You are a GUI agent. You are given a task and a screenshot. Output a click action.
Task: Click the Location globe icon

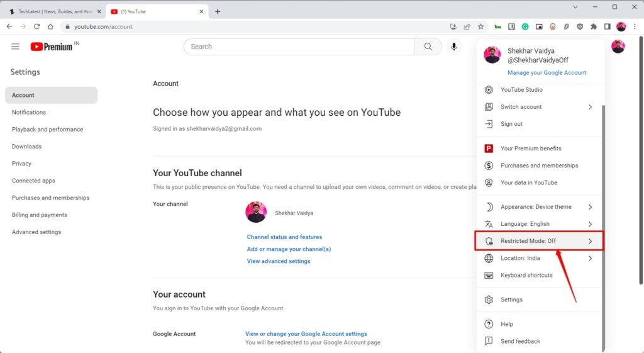(x=489, y=258)
